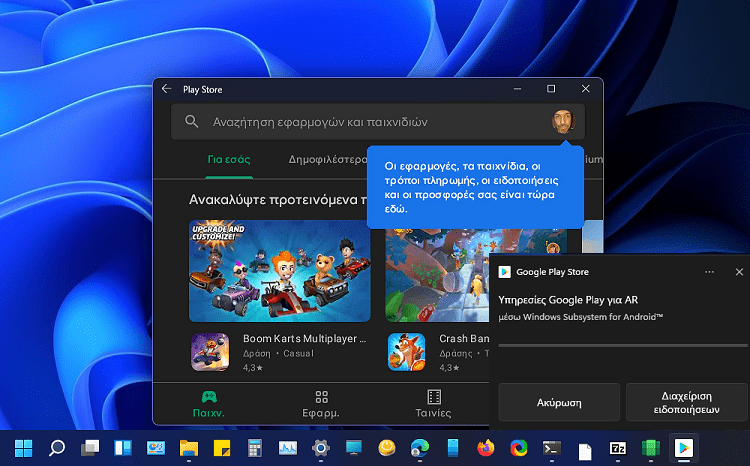The width and height of the screenshot is (750, 466).
Task: Open the Windows Start menu
Action: [x=23, y=448]
